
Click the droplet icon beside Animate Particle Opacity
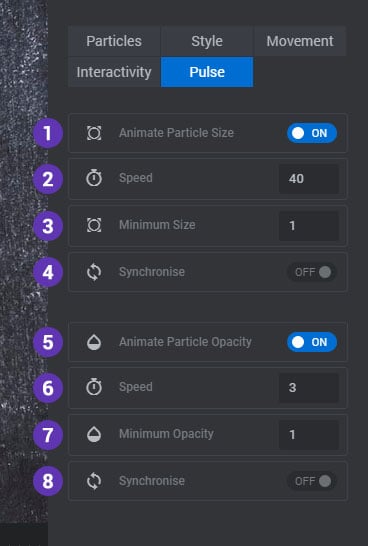(94, 342)
